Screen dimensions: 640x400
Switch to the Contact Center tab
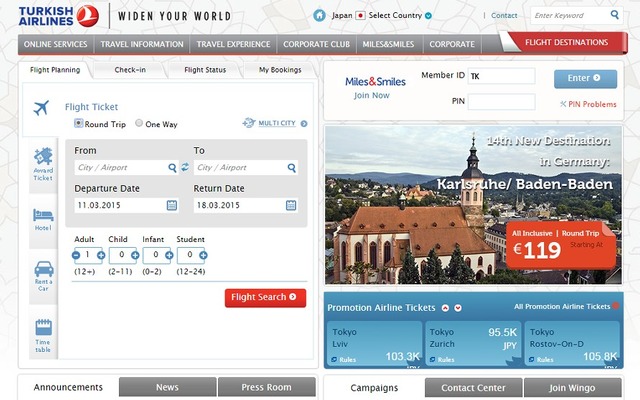[473, 387]
